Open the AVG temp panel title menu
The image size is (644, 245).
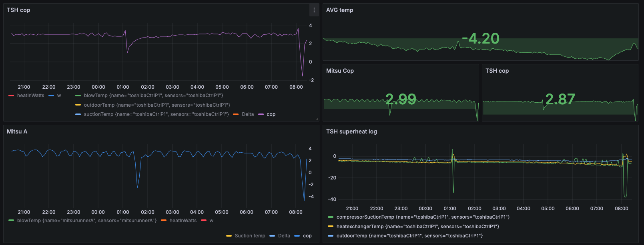pyautogui.click(x=339, y=10)
